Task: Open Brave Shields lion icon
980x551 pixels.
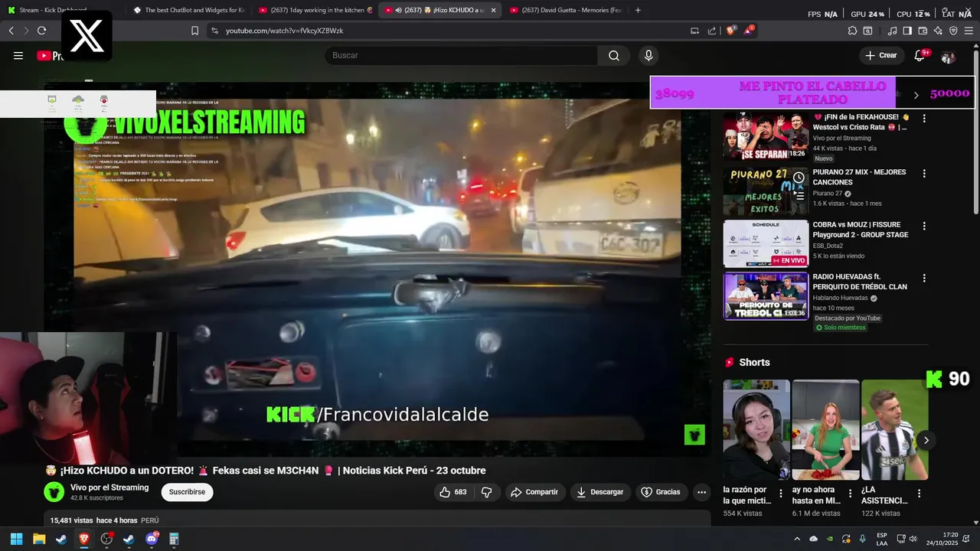Action: coord(731,31)
